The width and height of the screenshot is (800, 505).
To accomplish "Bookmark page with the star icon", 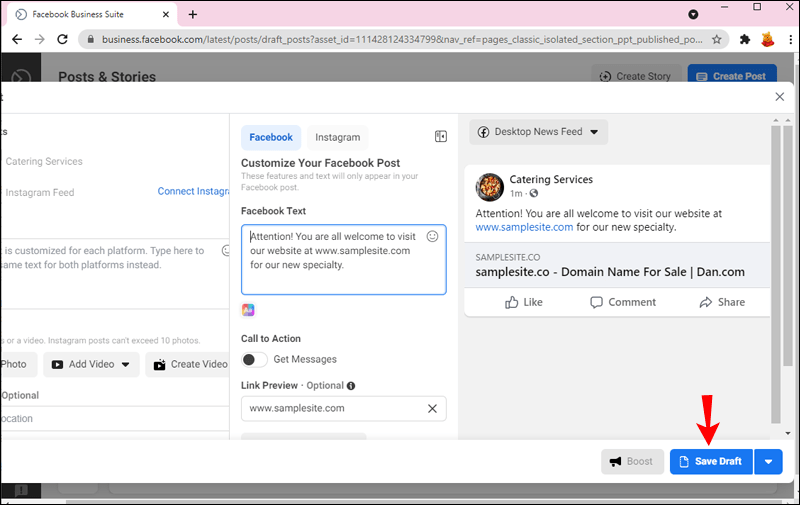I will point(716,39).
